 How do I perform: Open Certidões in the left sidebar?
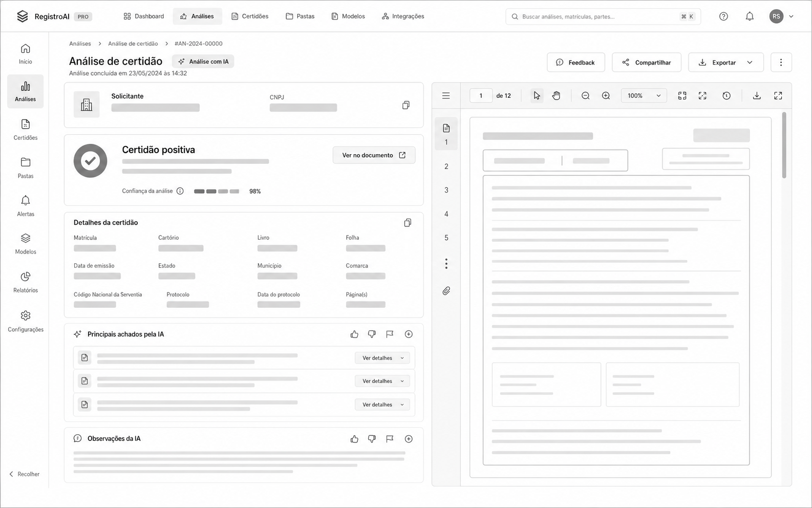coord(26,130)
